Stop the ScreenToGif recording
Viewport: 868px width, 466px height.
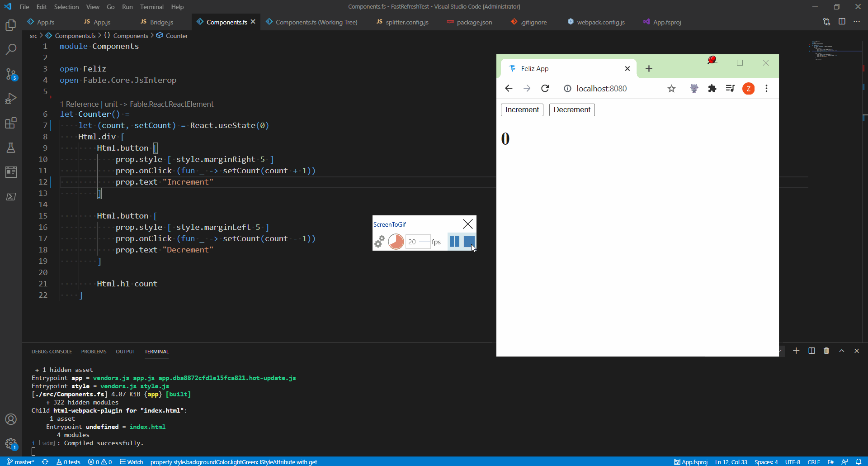pyautogui.click(x=469, y=242)
